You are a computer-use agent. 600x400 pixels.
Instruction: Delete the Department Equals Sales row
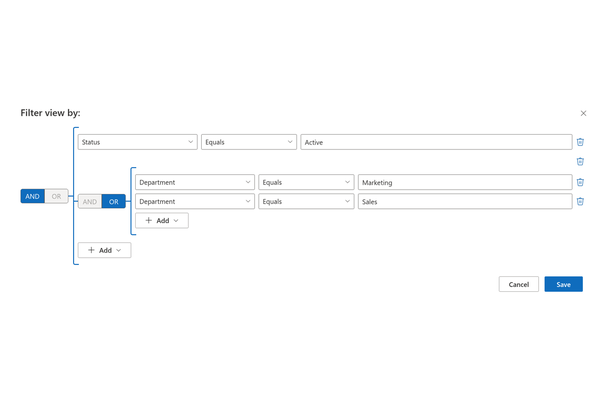[x=580, y=201]
